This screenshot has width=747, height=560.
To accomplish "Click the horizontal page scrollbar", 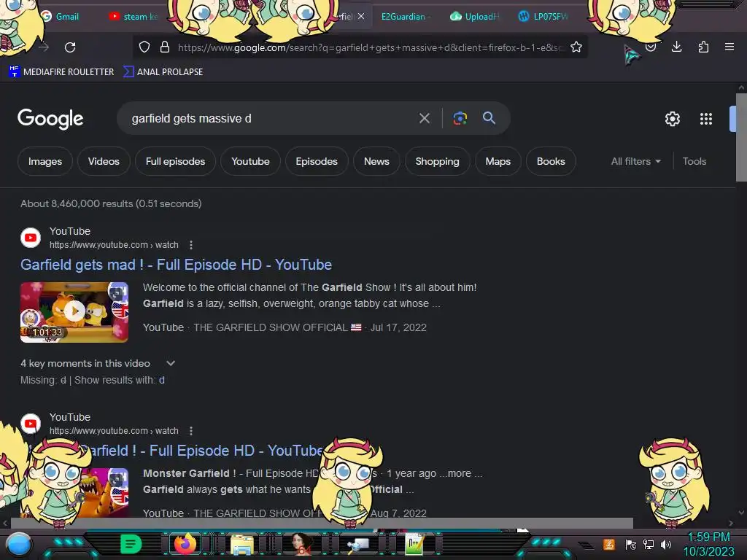I will [x=322, y=523].
